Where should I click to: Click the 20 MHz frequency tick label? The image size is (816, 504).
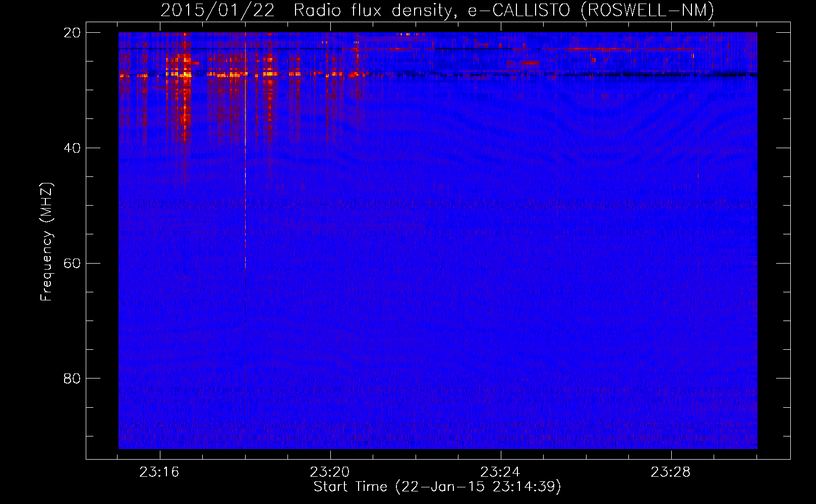tap(72, 33)
